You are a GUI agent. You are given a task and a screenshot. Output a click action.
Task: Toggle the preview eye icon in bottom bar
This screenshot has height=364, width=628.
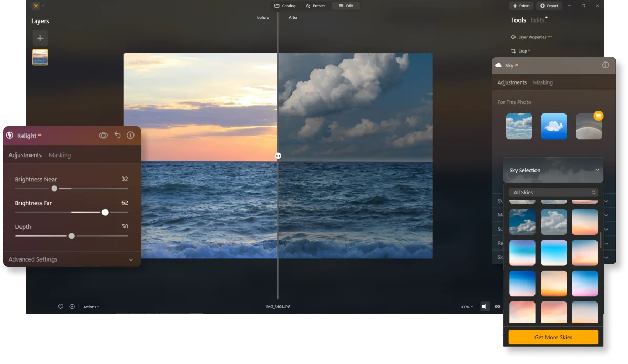[497, 307]
